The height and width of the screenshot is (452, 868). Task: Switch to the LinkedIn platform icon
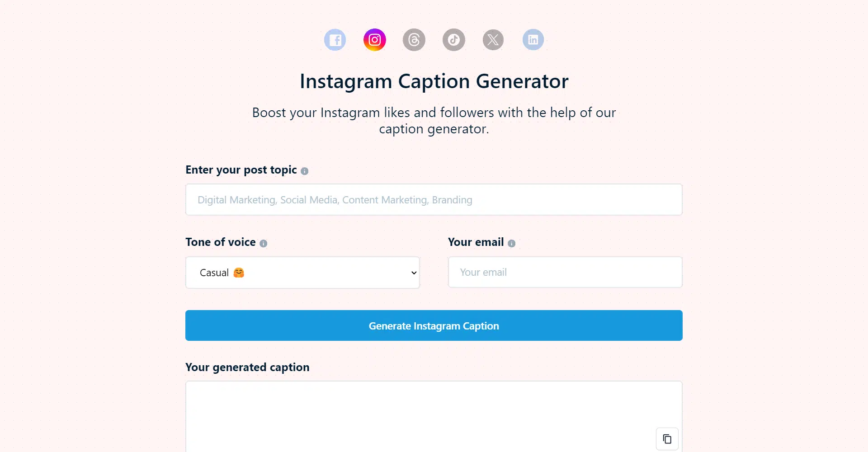pos(533,40)
